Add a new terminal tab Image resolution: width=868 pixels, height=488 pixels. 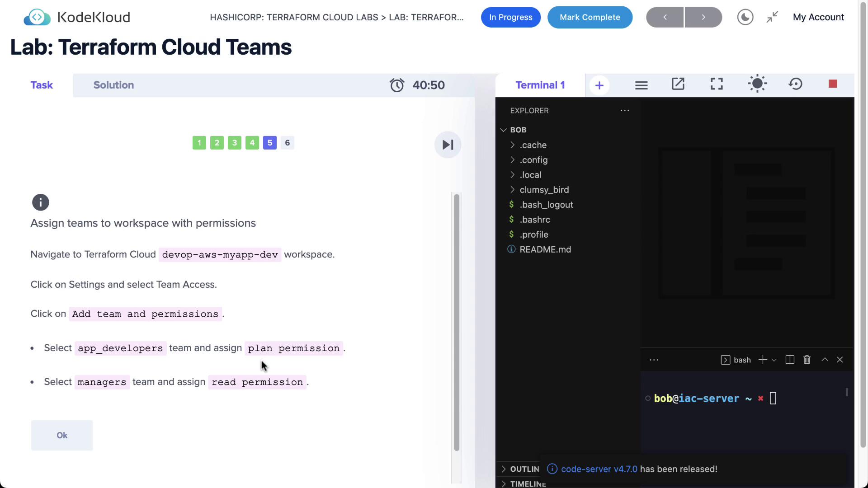(x=599, y=85)
